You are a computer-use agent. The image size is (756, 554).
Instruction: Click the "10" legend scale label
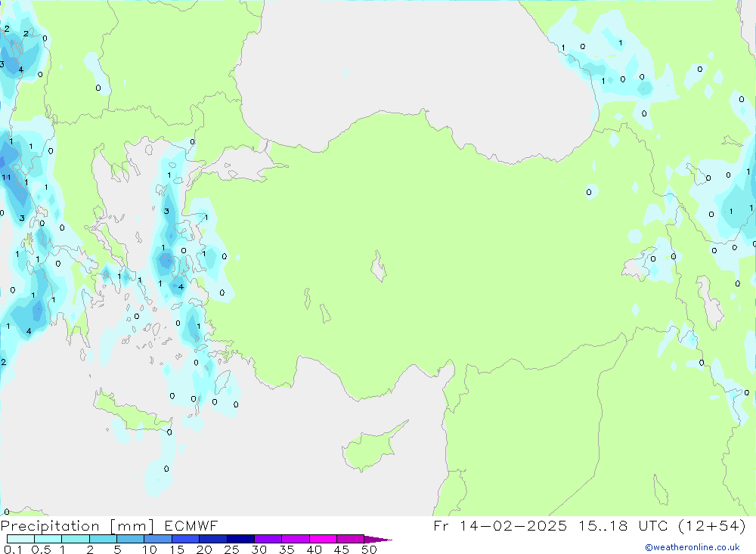click(x=150, y=549)
